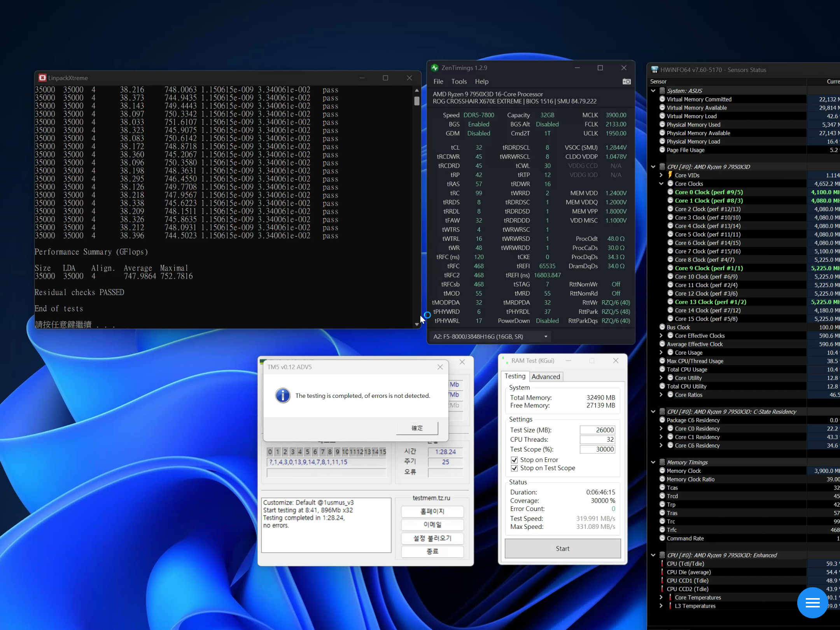The width and height of the screenshot is (840, 630).
Task: Expand the Core Utility row
Action: [x=661, y=378]
